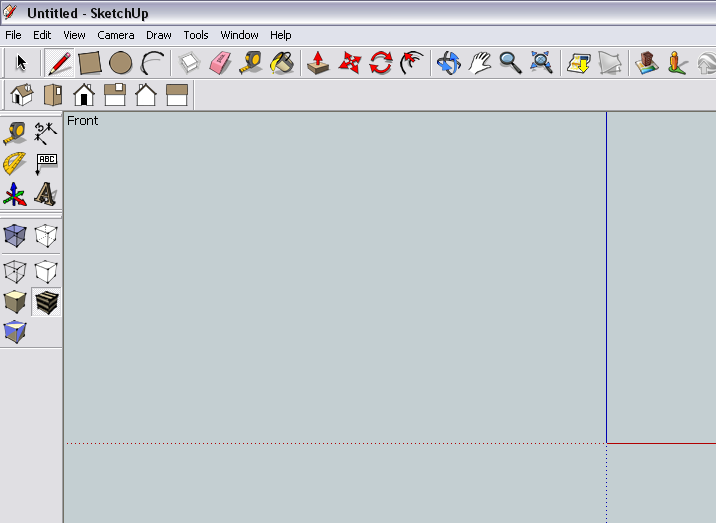This screenshot has height=523, width=716.
Task: Toggle Back Edges dashed style
Action: pos(46,235)
